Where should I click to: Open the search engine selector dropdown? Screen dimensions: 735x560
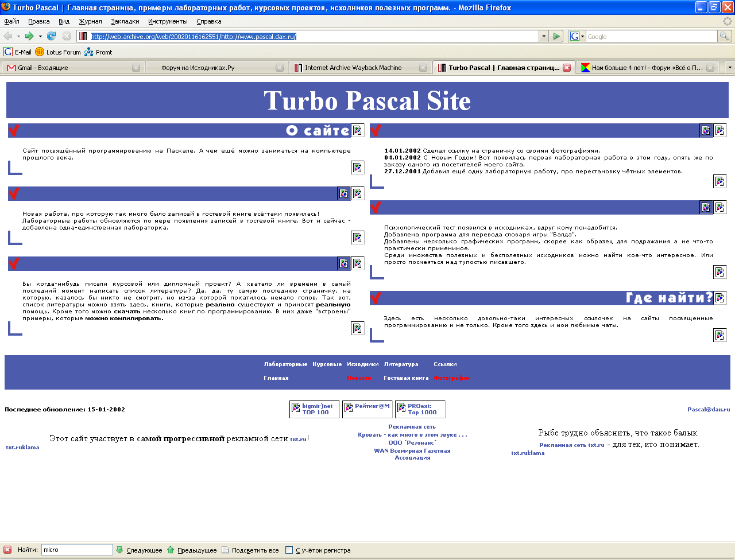[577, 36]
